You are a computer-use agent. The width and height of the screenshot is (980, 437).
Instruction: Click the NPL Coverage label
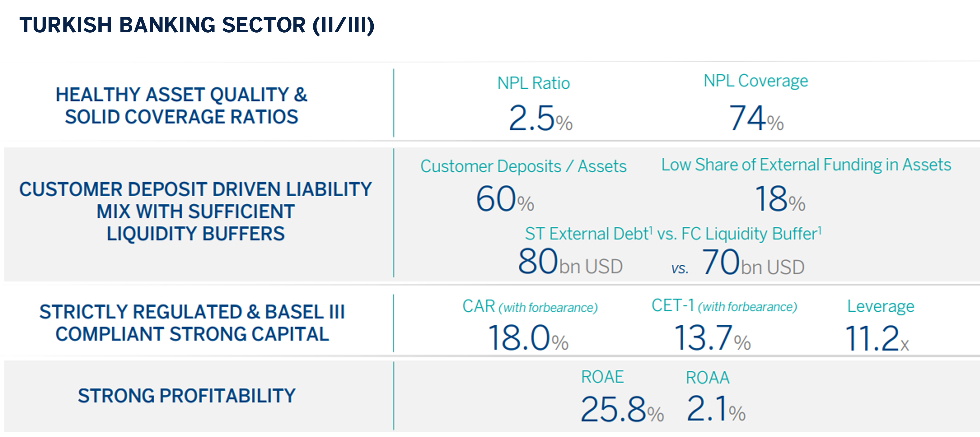[756, 81]
